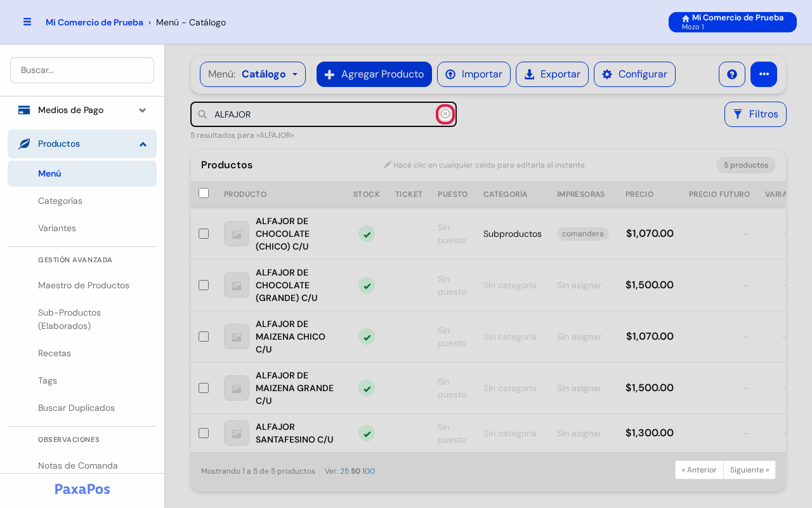This screenshot has height=508, width=812.
Task: Select Menú in the sidebar
Action: pyautogui.click(x=82, y=173)
